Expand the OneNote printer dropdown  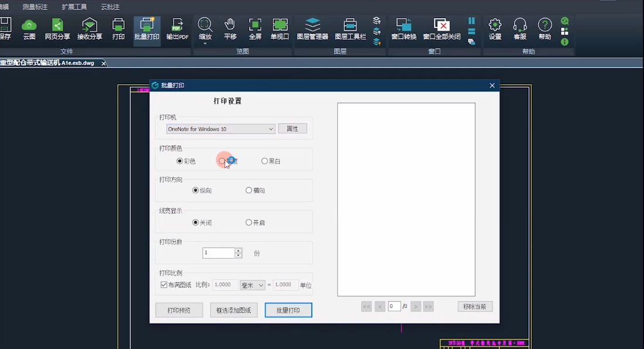click(270, 129)
